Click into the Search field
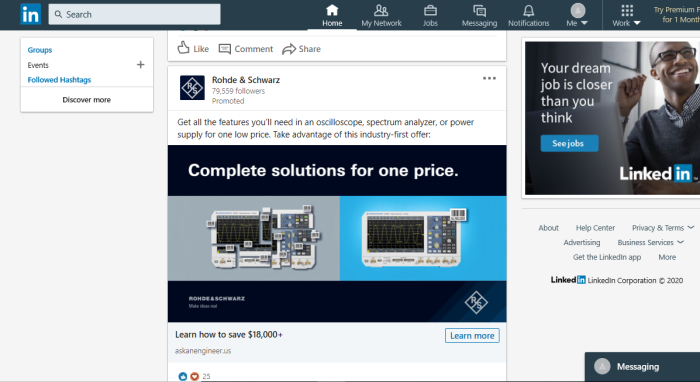700x382 pixels. click(134, 14)
